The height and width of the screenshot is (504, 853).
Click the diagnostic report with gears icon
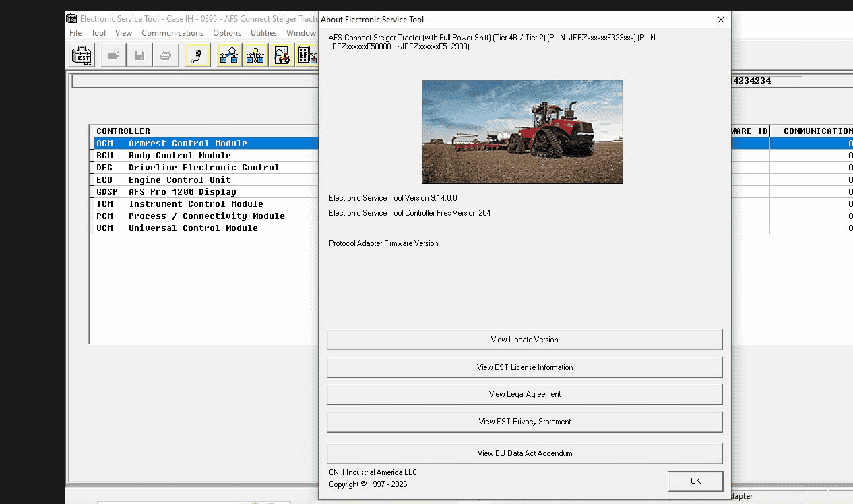click(282, 55)
